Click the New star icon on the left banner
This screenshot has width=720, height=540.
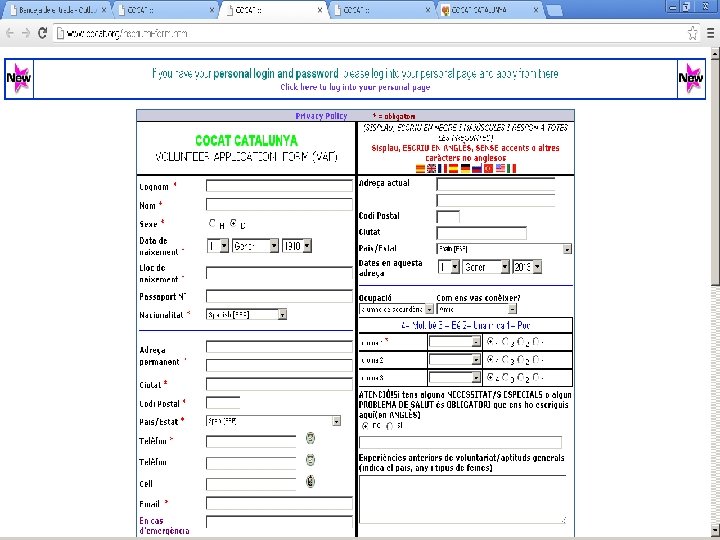19,79
